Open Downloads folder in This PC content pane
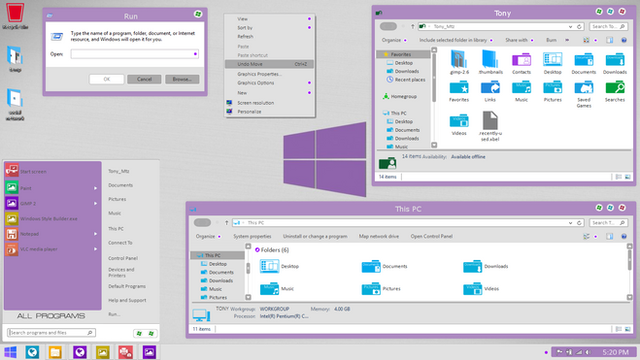640x360 pixels. [486, 266]
